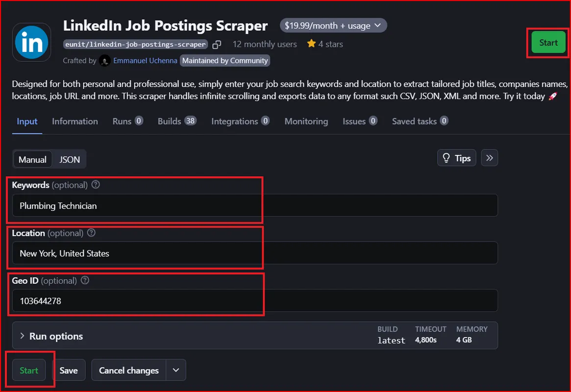The height and width of the screenshot is (392, 571).
Task: Open the Builds tab
Action: pos(177,121)
